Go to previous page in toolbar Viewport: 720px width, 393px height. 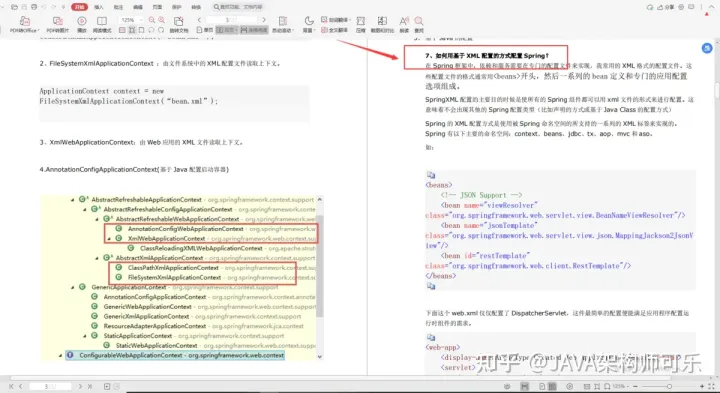199,20
